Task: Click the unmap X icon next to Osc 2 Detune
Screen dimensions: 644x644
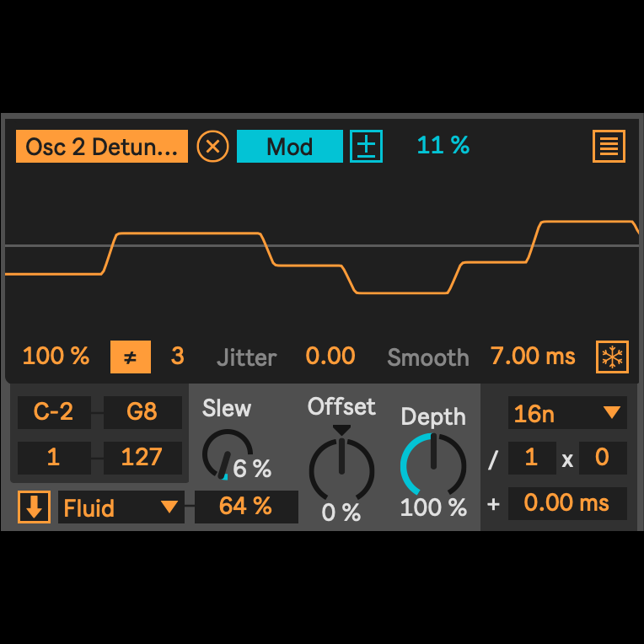Action: click(x=212, y=147)
